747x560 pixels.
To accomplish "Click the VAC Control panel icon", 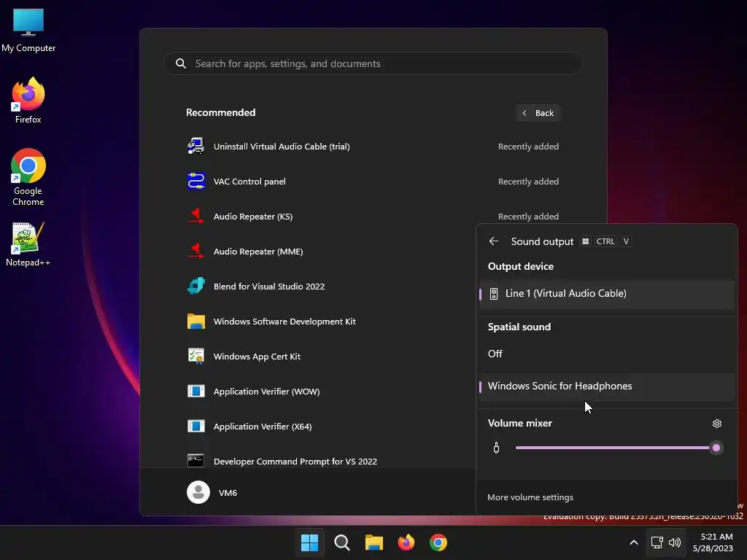I will [x=196, y=182].
